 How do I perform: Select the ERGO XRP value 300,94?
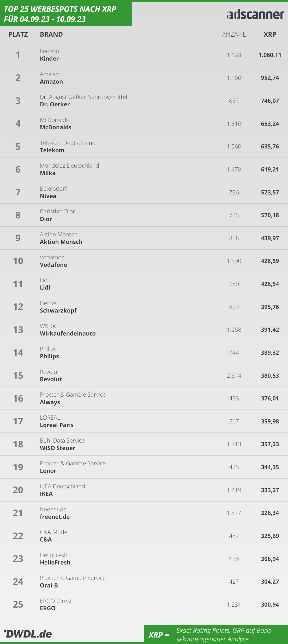(270, 604)
